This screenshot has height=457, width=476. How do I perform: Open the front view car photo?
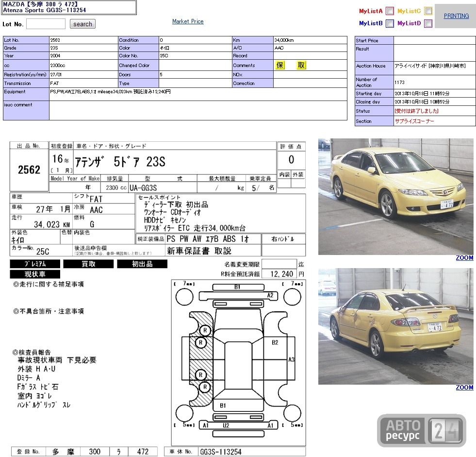(x=395, y=197)
